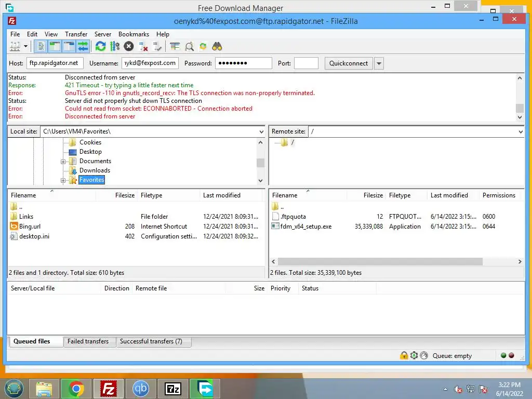
Task: Toggle the remote directory tree view
Action: point(69,46)
